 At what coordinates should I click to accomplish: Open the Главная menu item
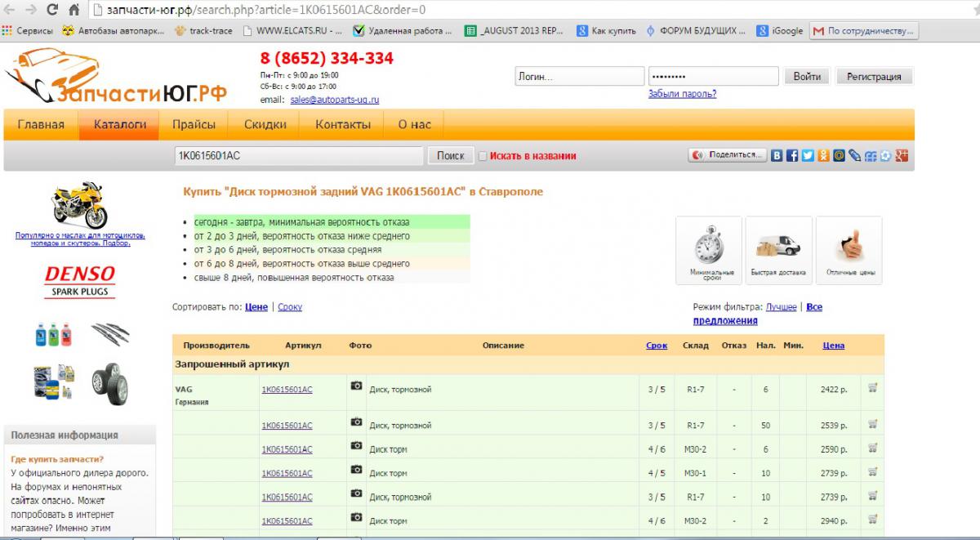coord(41,125)
